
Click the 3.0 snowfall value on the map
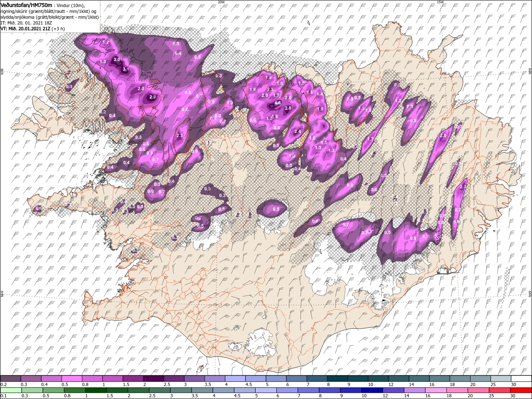click(x=117, y=59)
